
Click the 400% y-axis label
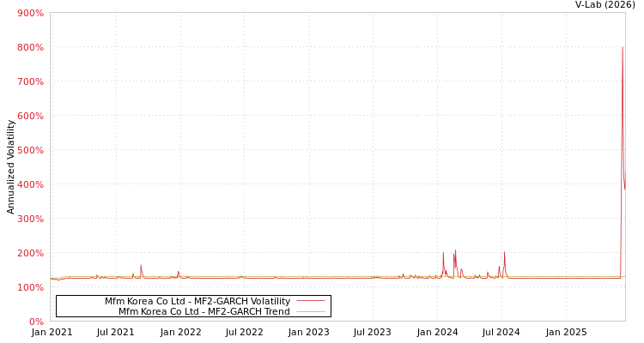(30, 184)
